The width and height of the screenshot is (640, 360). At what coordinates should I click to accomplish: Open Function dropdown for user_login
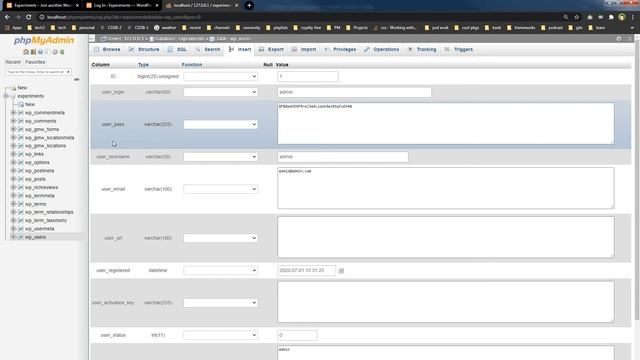(x=220, y=92)
